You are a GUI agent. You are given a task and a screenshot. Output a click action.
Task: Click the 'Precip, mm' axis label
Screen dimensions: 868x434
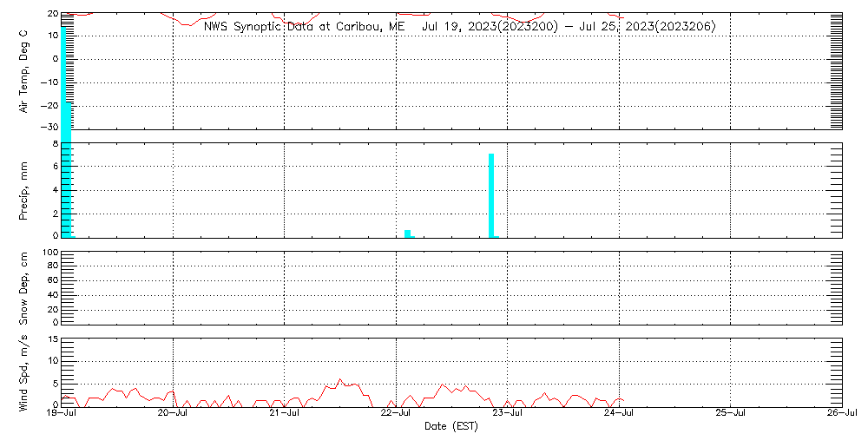pyautogui.click(x=23, y=190)
